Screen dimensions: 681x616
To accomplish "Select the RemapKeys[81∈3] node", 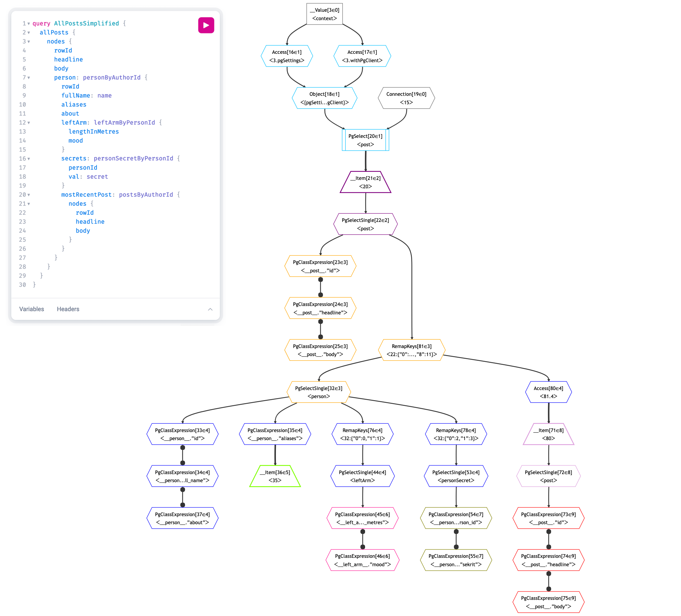I will coord(412,350).
